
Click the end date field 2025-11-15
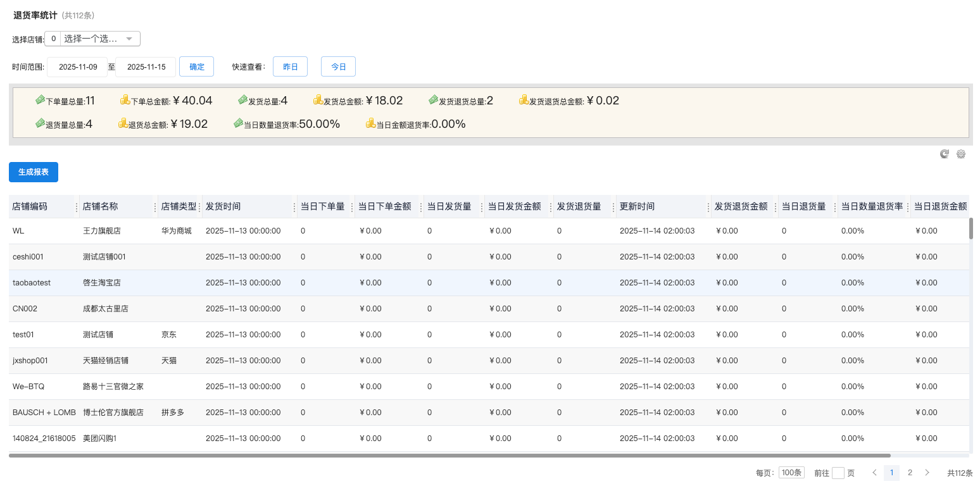[146, 66]
